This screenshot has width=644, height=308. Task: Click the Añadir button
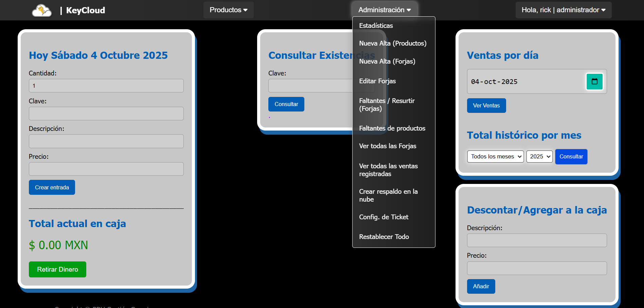[481, 286]
